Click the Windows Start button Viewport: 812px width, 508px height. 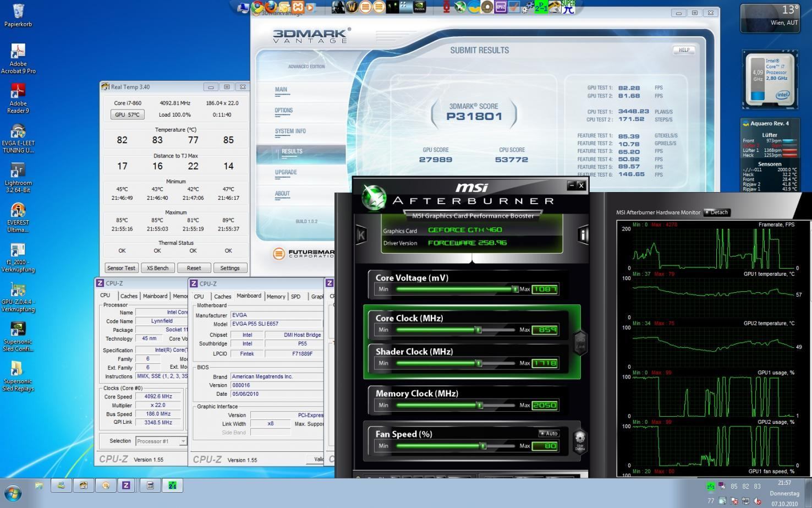tap(13, 493)
